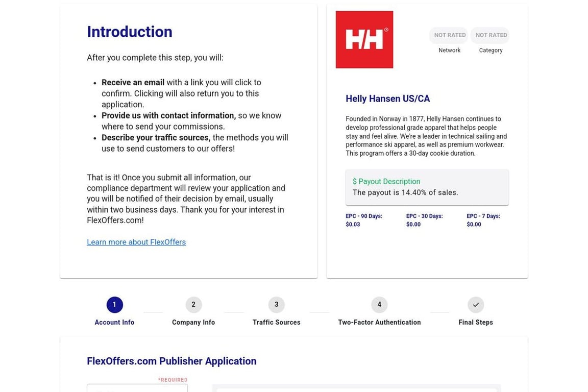The image size is (588, 392).
Task: Click the first required input field
Action: coord(137,388)
